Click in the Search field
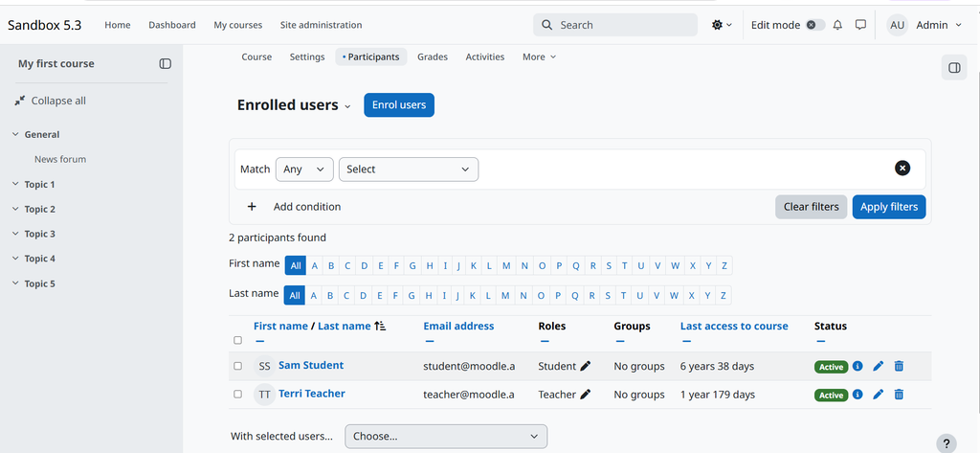Image resolution: width=980 pixels, height=453 pixels. [615, 25]
